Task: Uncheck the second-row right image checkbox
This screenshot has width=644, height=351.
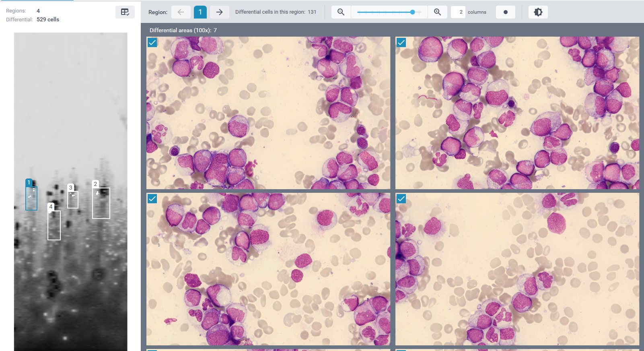Action: click(x=401, y=198)
